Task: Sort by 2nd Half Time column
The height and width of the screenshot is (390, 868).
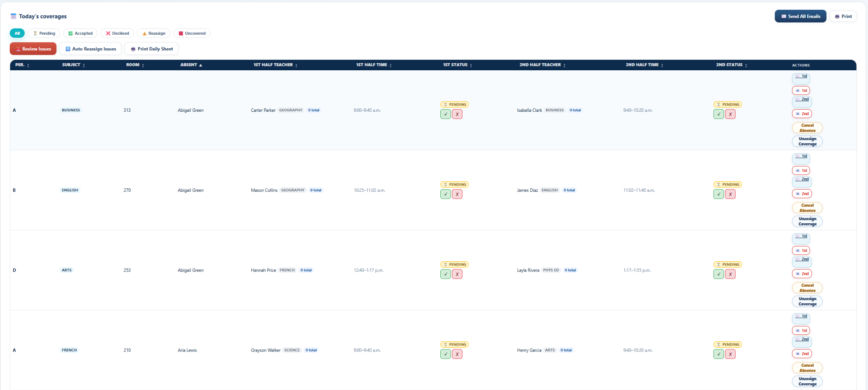Action: pyautogui.click(x=645, y=65)
